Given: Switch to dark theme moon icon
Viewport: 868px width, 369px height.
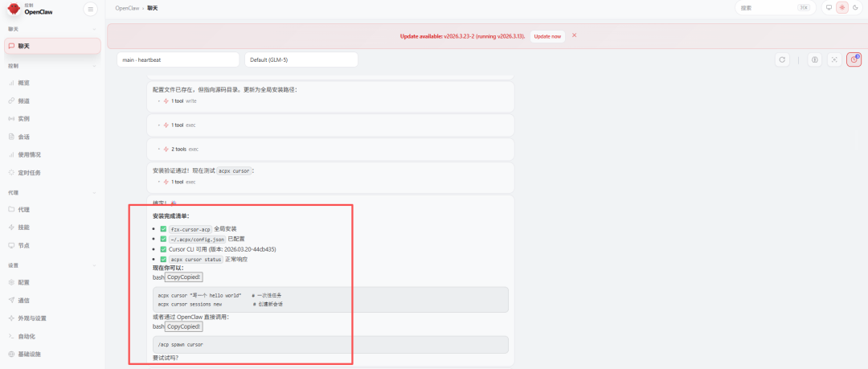Looking at the screenshot, I should click(x=855, y=8).
